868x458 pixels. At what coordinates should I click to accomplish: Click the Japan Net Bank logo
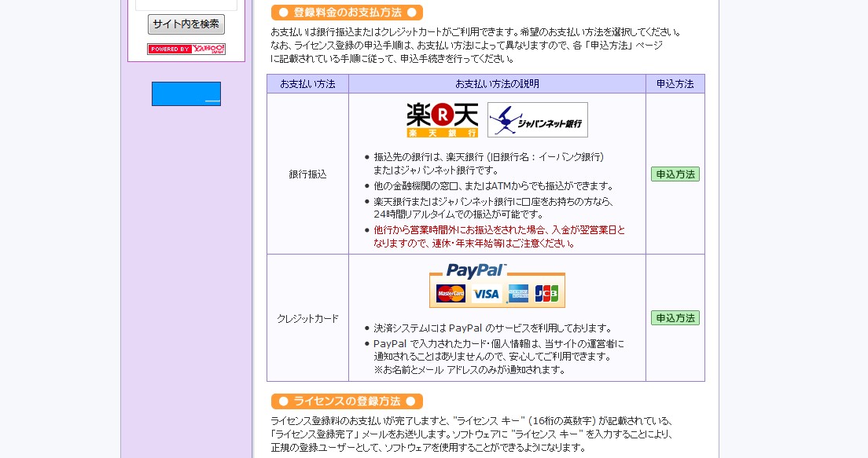point(538,120)
